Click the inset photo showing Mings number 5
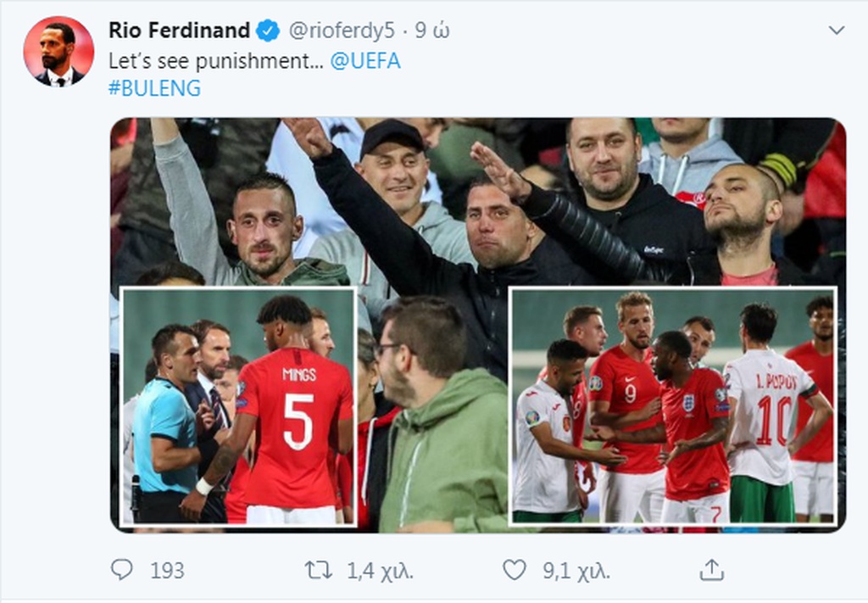The image size is (868, 603). coord(238,407)
